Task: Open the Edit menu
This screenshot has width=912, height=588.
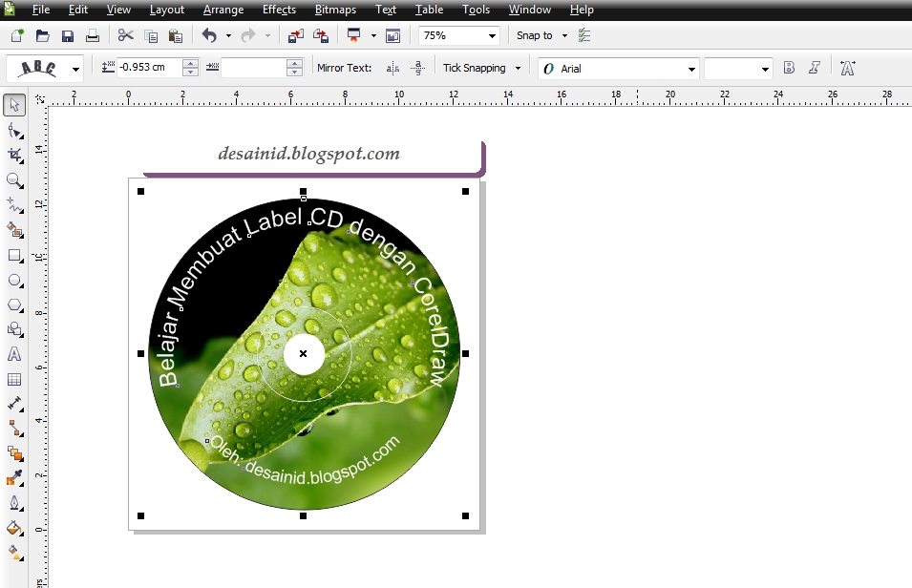Action: point(78,10)
